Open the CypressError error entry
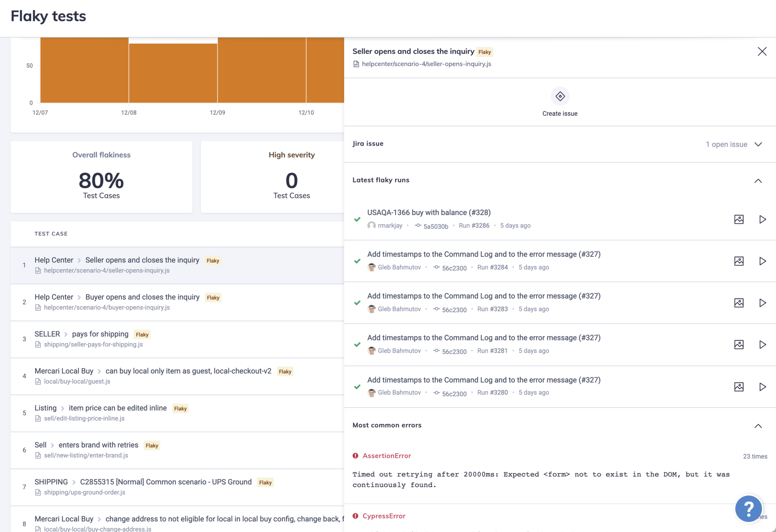The width and height of the screenshot is (776, 532). (x=384, y=516)
